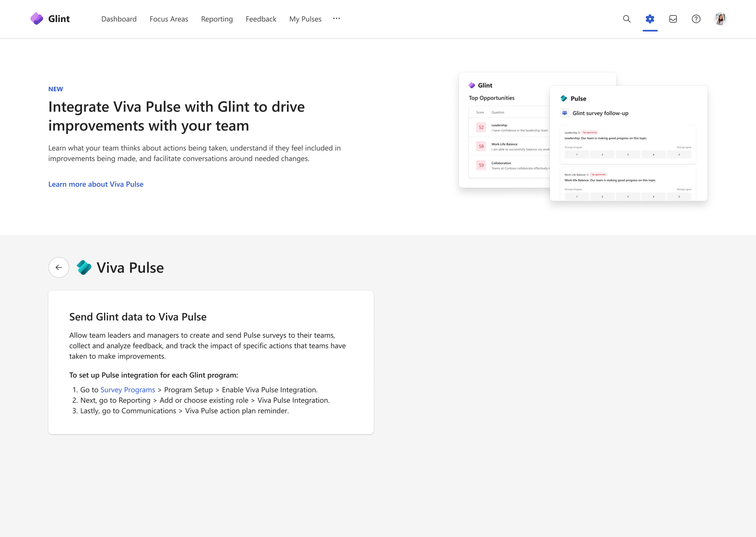Go to the Dashboard tab
The height and width of the screenshot is (537, 756).
(119, 19)
